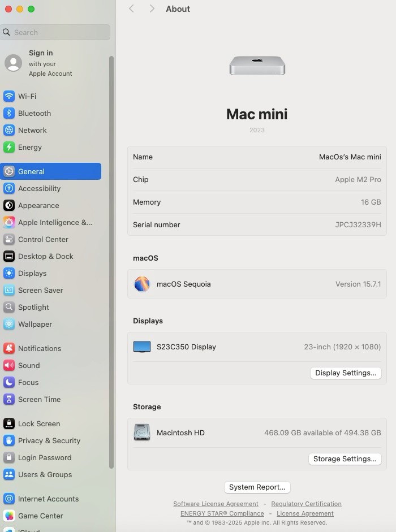This screenshot has height=532, width=396.
Task: Click the Displays section heading
Action: tap(148, 321)
